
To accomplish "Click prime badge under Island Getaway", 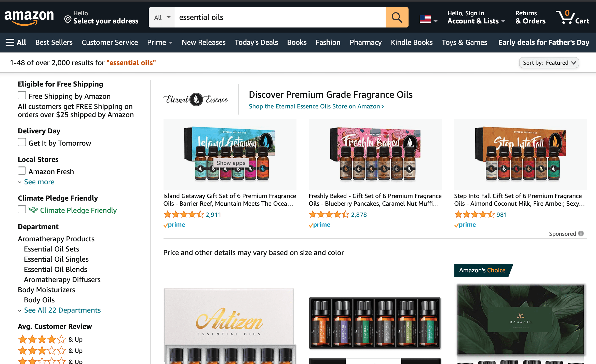I will tap(174, 225).
